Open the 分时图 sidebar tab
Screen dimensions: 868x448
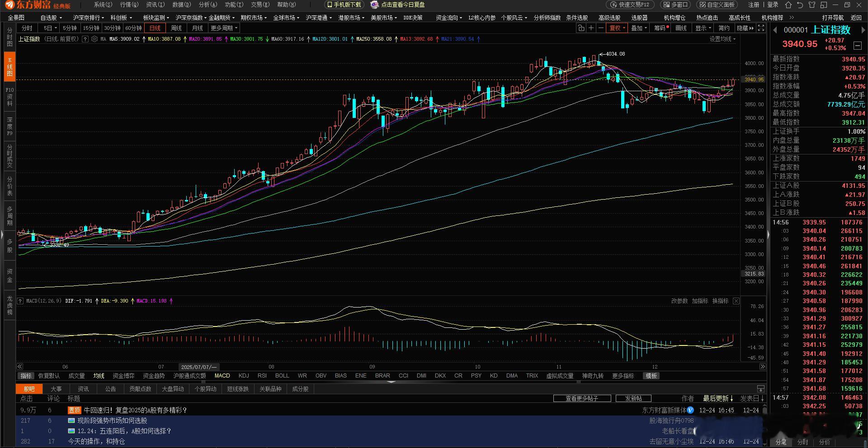pyautogui.click(x=9, y=37)
